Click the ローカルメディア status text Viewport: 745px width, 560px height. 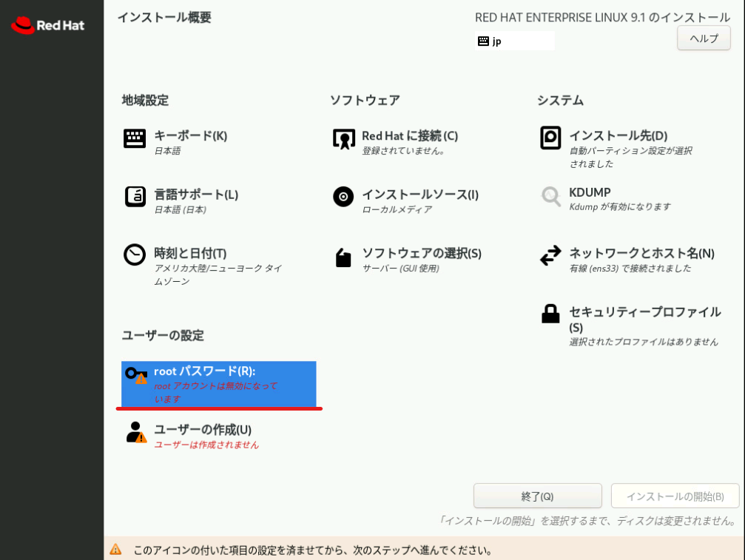click(397, 209)
